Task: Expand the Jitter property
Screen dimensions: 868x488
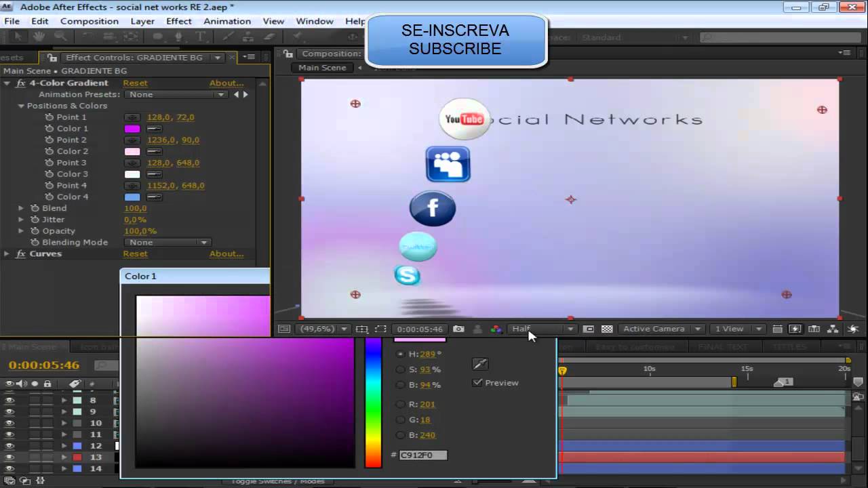Action: pos(21,220)
